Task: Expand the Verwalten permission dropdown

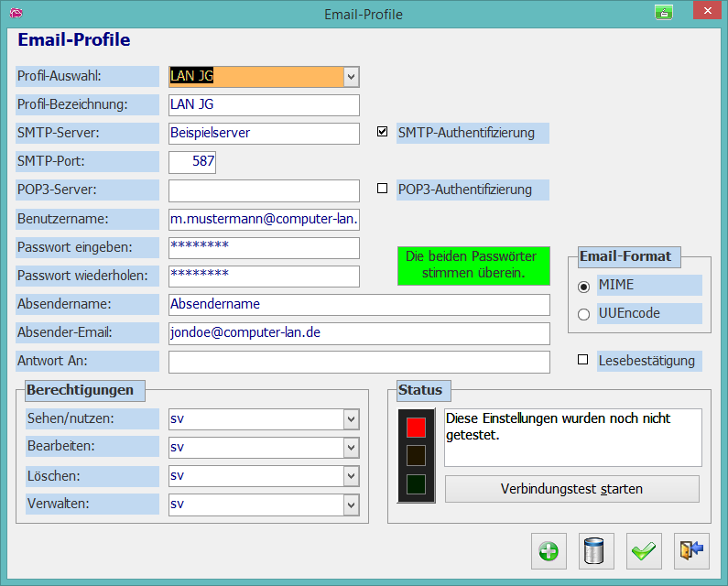Action: (351, 505)
